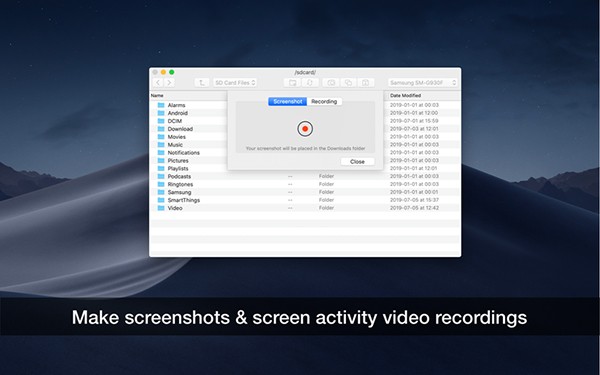Select the DCIM folder
Viewport: 600px width, 375px height.
(x=174, y=121)
